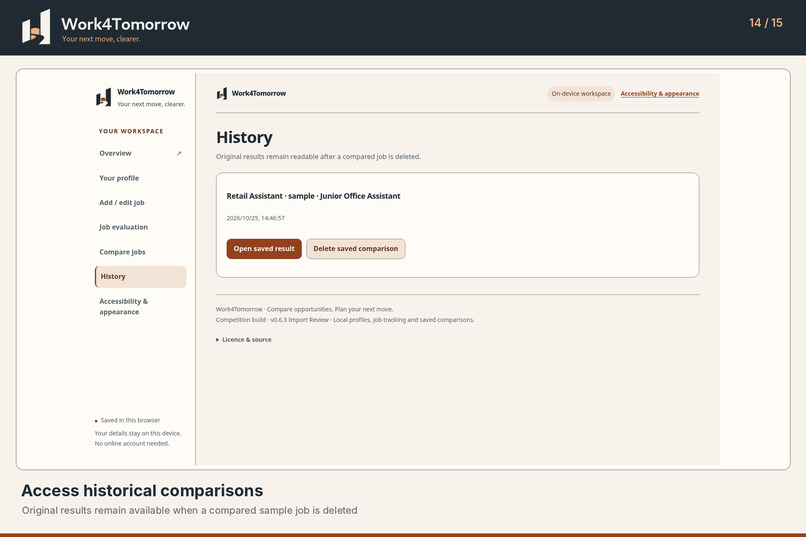Click the 'Your next move, clearer.' tagline in the dark header

tap(101, 39)
